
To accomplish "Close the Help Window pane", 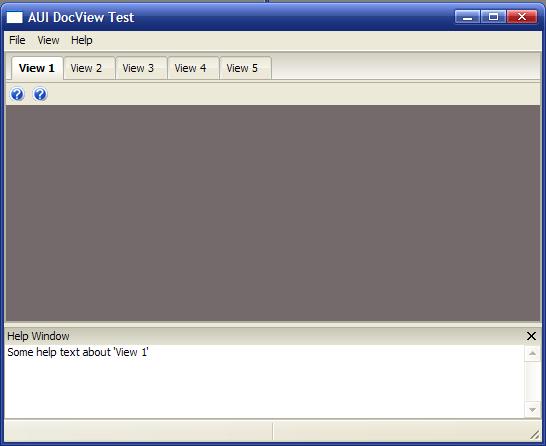I will point(531,336).
